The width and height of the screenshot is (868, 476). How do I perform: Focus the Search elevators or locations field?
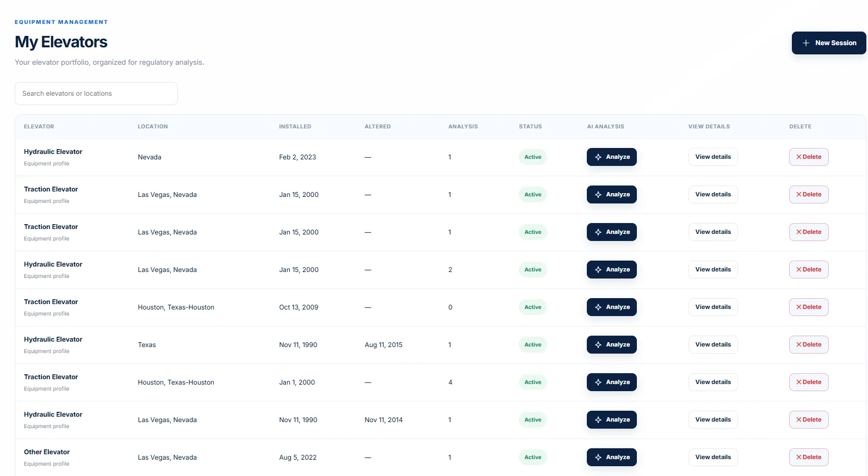[96, 94]
